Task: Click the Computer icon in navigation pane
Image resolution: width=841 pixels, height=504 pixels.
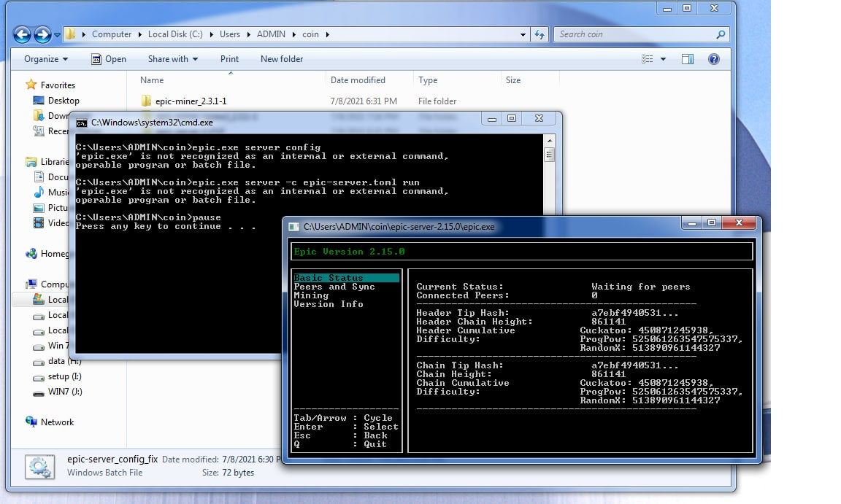Action: tap(31, 284)
